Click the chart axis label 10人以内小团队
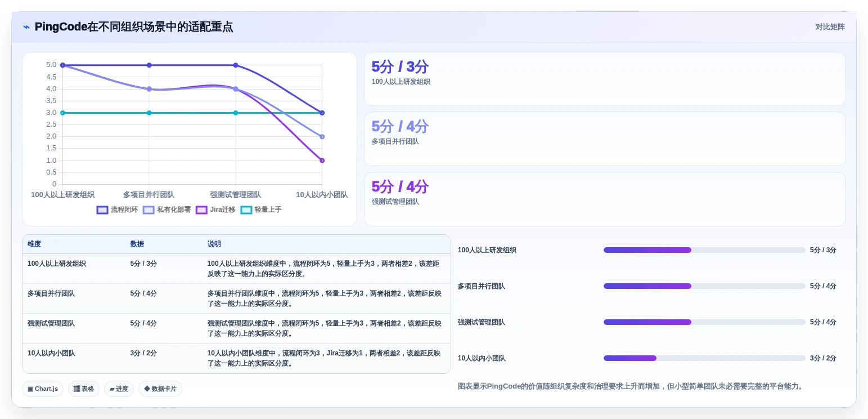 pos(322,195)
